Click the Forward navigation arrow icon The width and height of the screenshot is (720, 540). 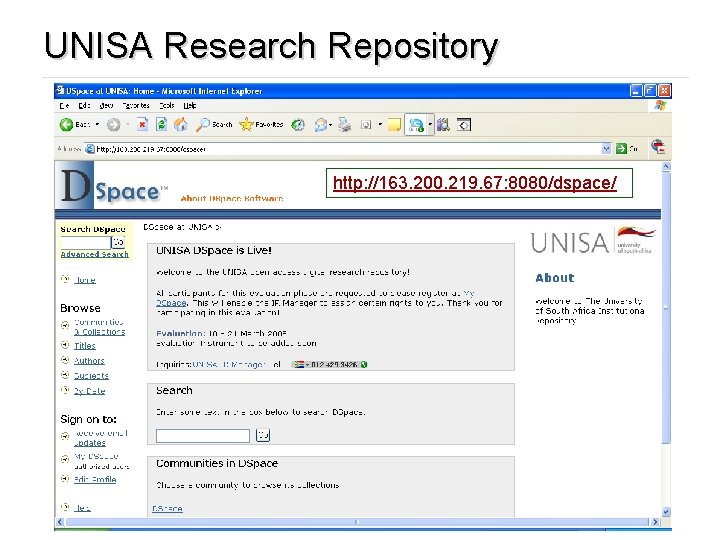coord(113,124)
